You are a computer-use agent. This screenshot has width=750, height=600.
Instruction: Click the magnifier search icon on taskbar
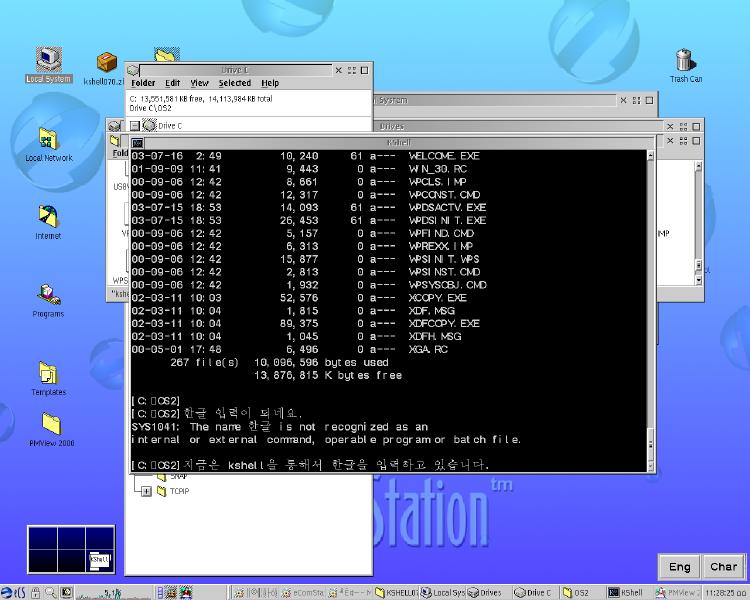tap(51, 593)
